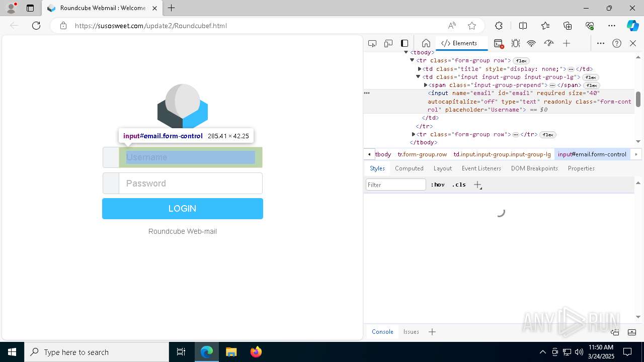The height and width of the screenshot is (362, 644).
Task: Click the browser refresh icon
Action: pyautogui.click(x=36, y=26)
